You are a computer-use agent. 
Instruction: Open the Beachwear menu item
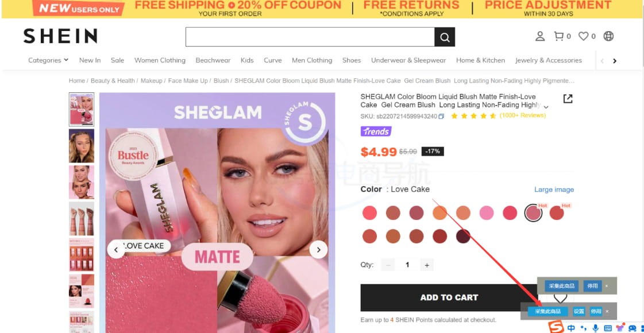tap(213, 60)
